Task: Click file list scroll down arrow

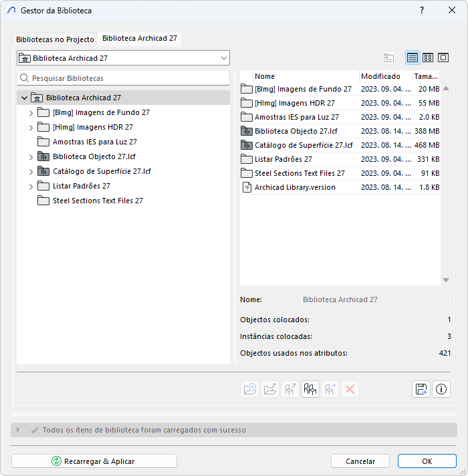Action: coord(446,280)
